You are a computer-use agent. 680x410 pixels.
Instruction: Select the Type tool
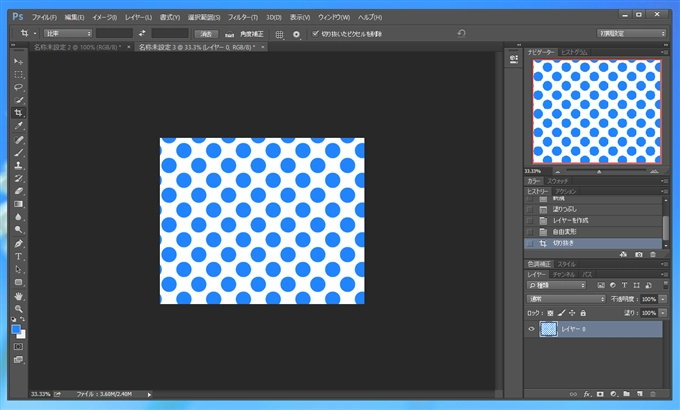[x=18, y=256]
